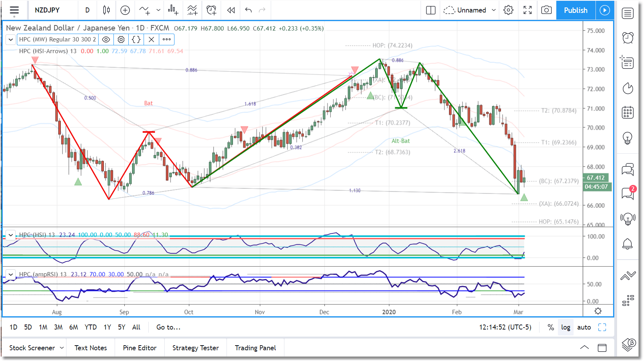Maximize the bottom panel

[x=602, y=348]
